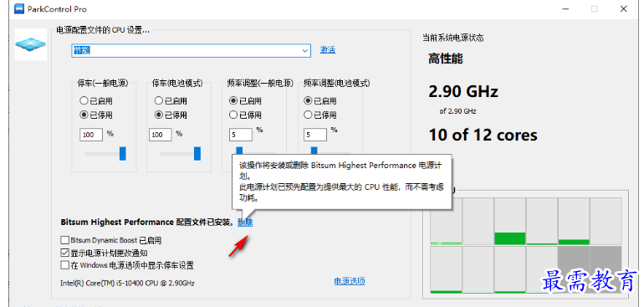Click the 删除 link for Bitsum profile
The image size is (644, 307).
coord(245,223)
